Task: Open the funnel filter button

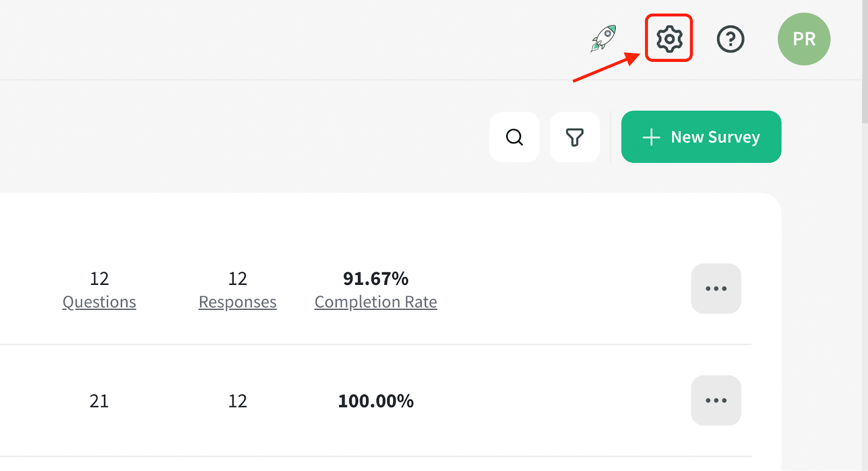Action: [575, 137]
